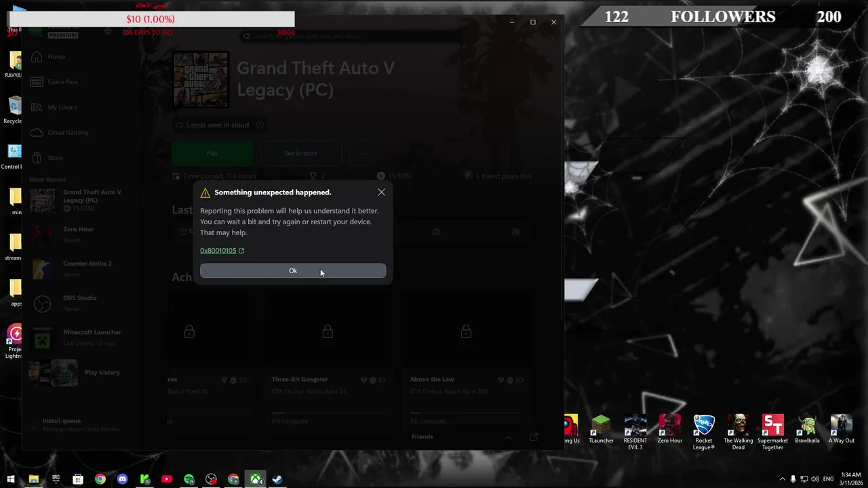Click the external-link icon beside error code
The width and height of the screenshot is (868, 488).
(x=241, y=251)
